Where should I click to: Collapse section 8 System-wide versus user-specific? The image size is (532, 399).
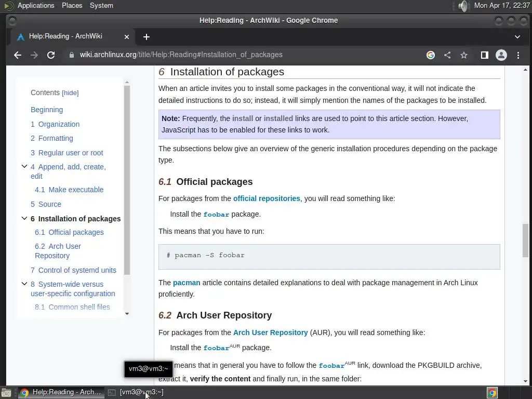click(x=24, y=284)
